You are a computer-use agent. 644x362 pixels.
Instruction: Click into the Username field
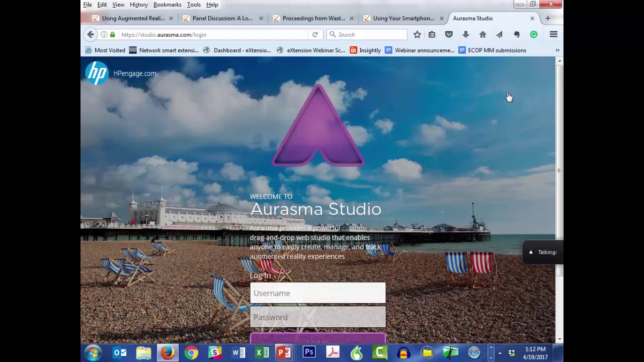pyautogui.click(x=318, y=293)
